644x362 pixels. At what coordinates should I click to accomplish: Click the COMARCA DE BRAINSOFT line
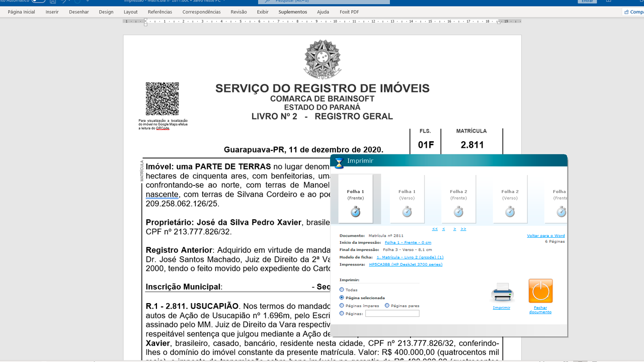pos(323,99)
